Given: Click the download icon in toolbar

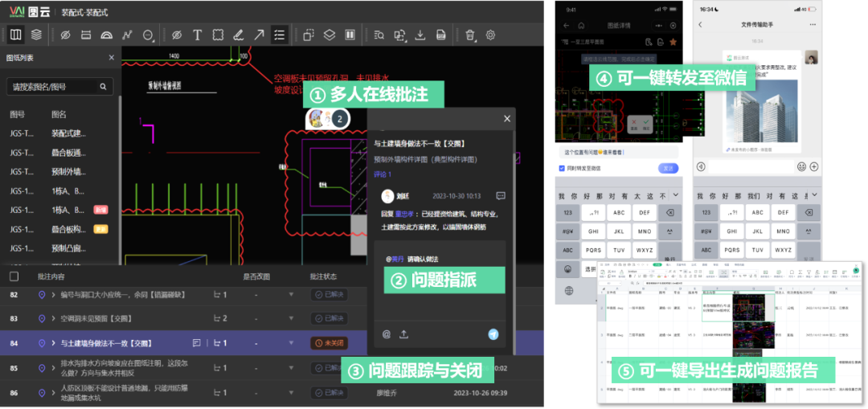Looking at the screenshot, I should point(420,35).
